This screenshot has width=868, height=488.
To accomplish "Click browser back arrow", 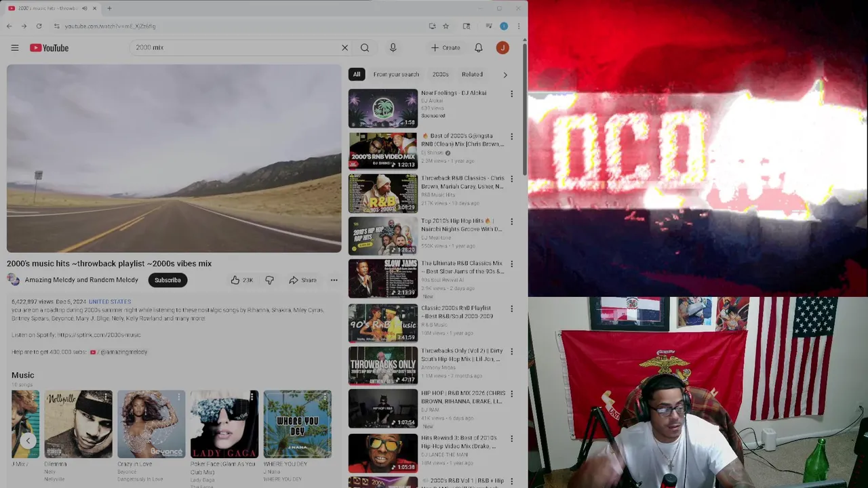I will [x=9, y=26].
